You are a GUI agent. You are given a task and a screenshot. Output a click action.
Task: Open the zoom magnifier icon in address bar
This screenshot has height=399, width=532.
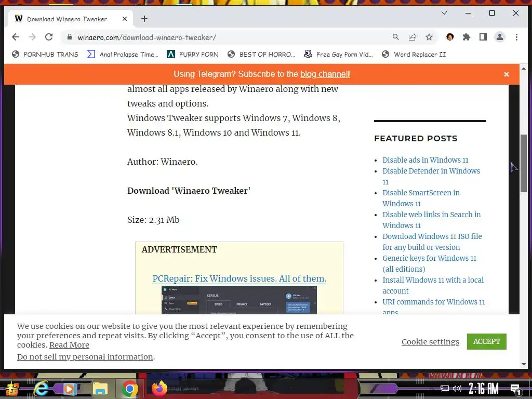(x=395, y=37)
